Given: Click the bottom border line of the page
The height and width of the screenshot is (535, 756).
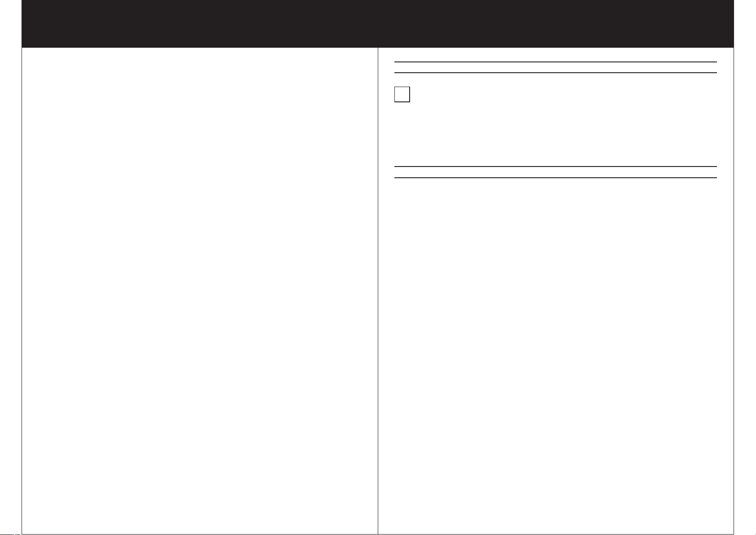Looking at the screenshot, I should tap(378, 534).
